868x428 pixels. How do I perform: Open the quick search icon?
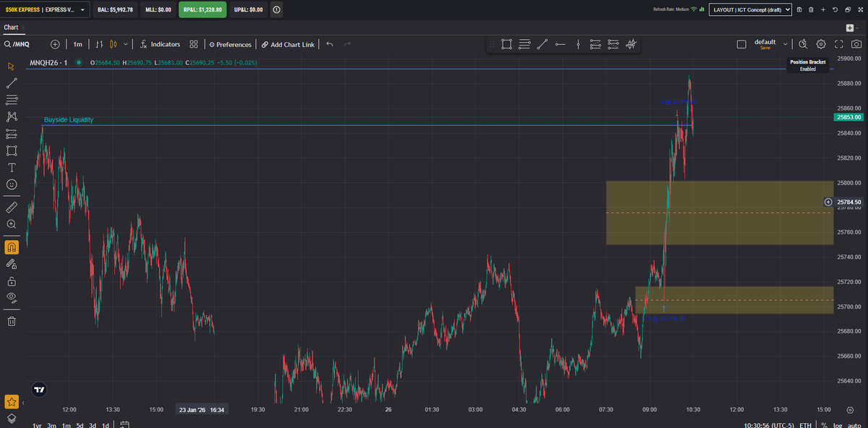click(803, 44)
